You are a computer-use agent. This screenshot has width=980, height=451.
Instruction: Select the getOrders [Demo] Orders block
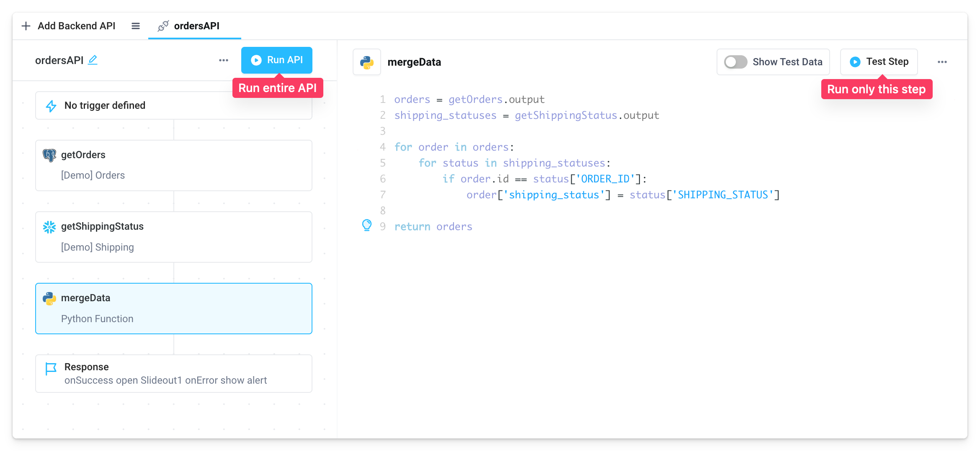[173, 166]
